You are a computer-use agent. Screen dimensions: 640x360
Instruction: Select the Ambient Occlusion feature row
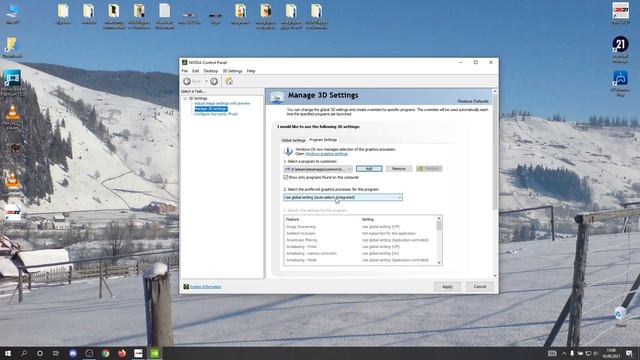(361, 233)
